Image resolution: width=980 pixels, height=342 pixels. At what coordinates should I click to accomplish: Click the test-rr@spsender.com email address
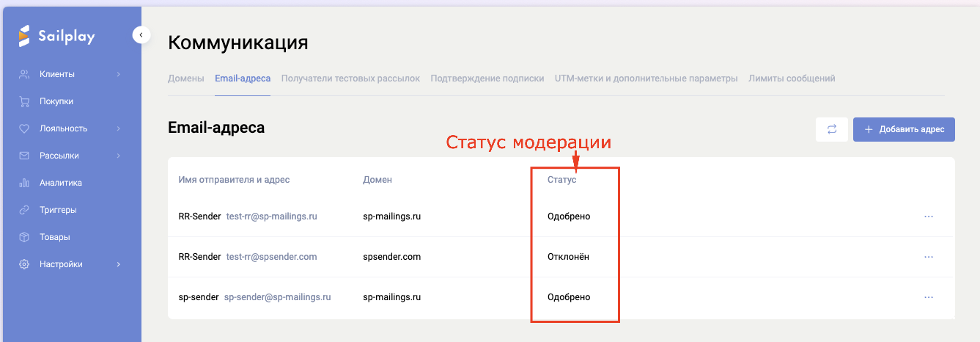click(271, 257)
